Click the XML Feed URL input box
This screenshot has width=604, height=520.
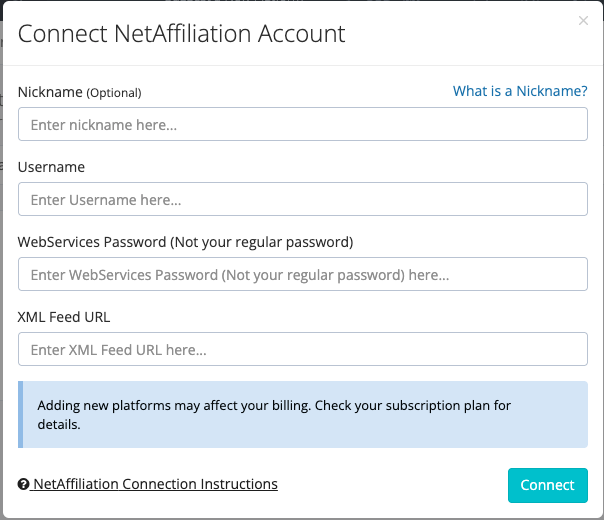(x=302, y=349)
